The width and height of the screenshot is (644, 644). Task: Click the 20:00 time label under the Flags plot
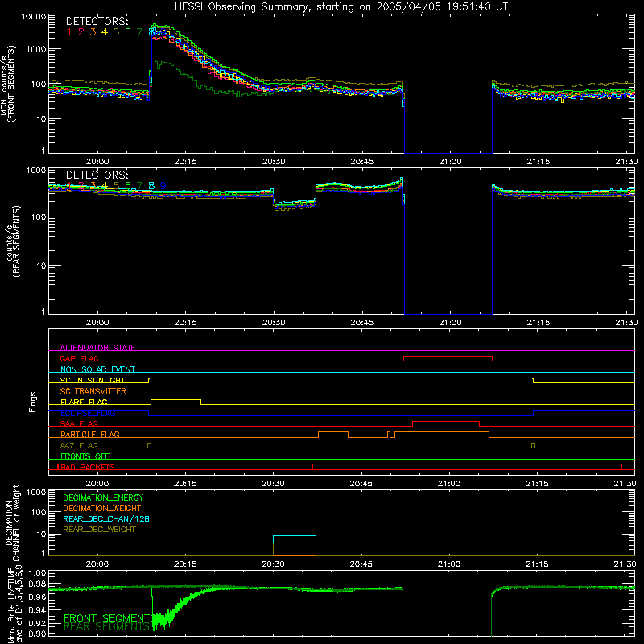(x=97, y=484)
